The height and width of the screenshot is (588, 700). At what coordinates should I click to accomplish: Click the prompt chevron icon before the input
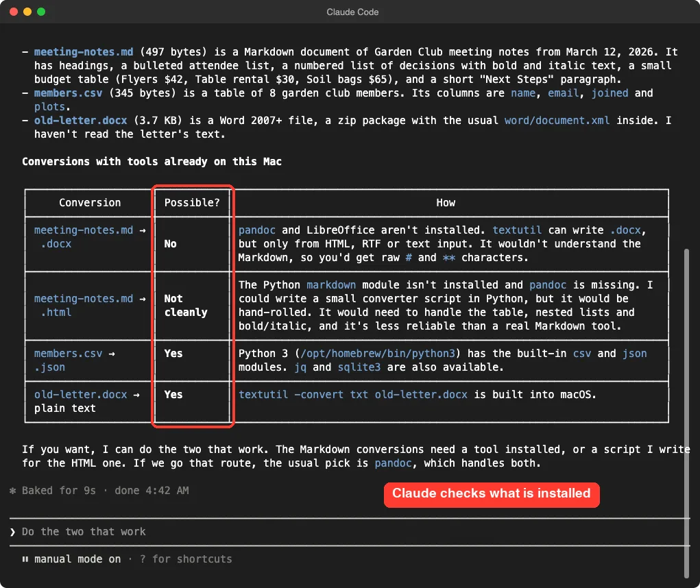(12, 532)
